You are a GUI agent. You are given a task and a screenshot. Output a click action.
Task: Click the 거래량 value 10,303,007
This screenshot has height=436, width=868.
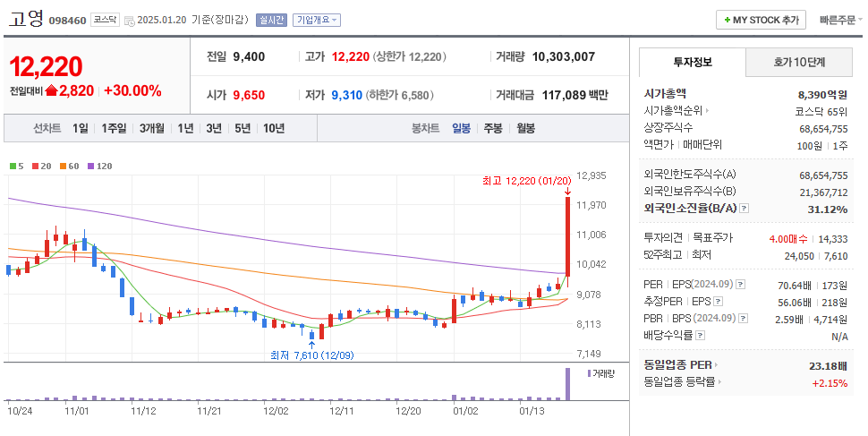[564, 56]
